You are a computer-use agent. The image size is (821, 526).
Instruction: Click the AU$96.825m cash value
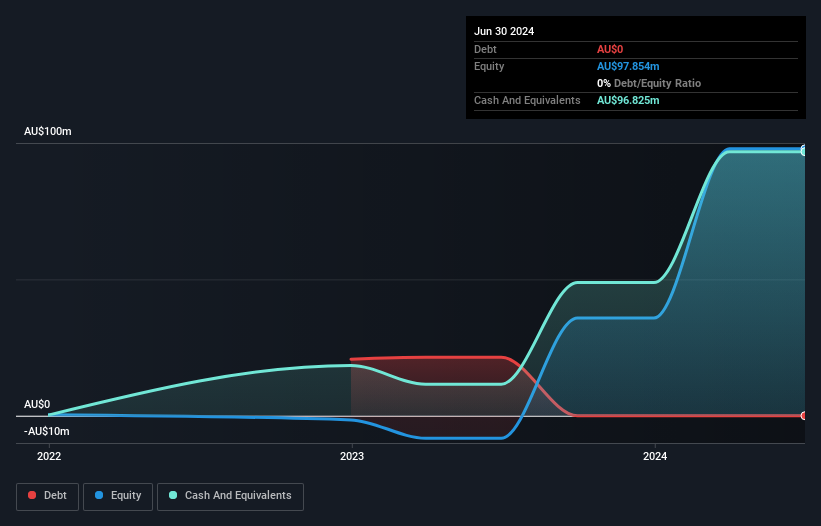click(x=628, y=100)
